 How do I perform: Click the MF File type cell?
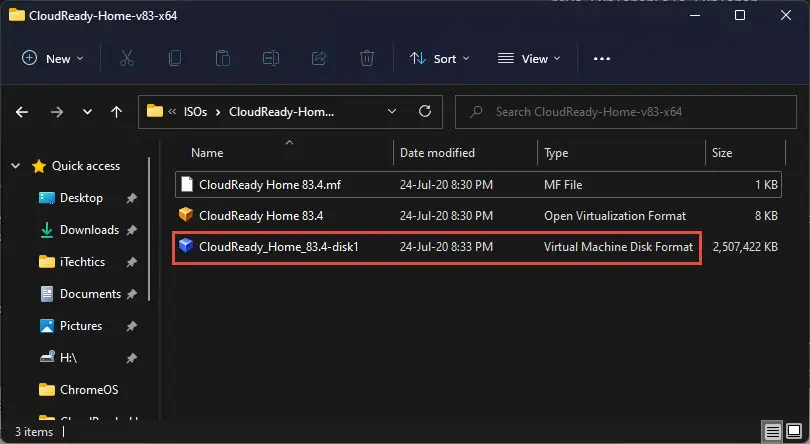click(563, 185)
